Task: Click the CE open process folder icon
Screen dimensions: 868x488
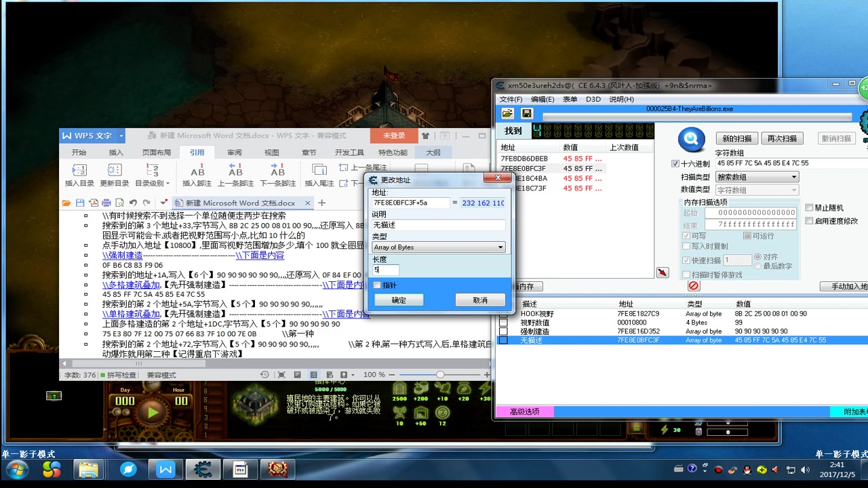Action: click(507, 113)
